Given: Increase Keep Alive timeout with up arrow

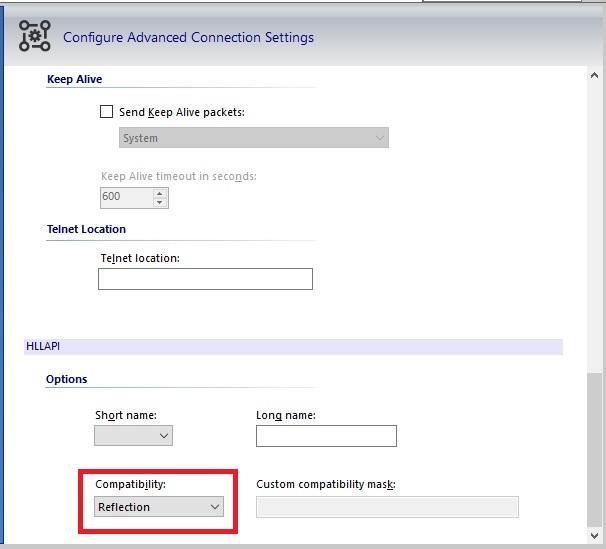Looking at the screenshot, I should (x=160, y=192).
